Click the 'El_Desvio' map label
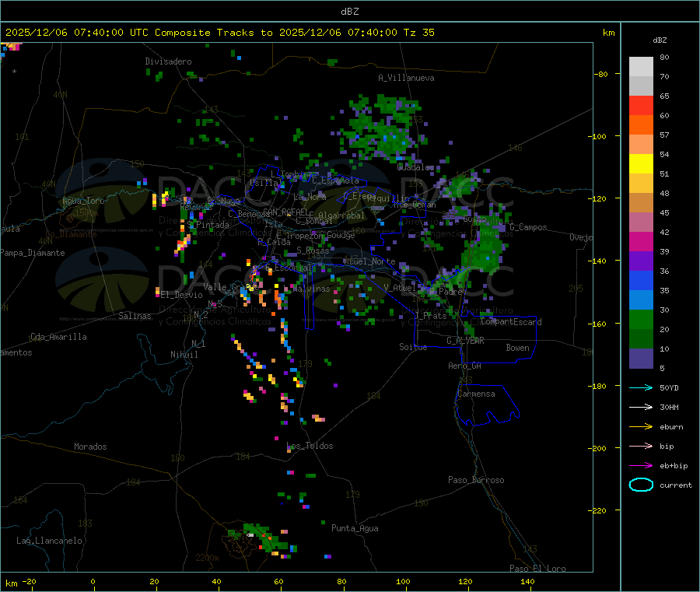The height and width of the screenshot is (592, 700). [181, 295]
